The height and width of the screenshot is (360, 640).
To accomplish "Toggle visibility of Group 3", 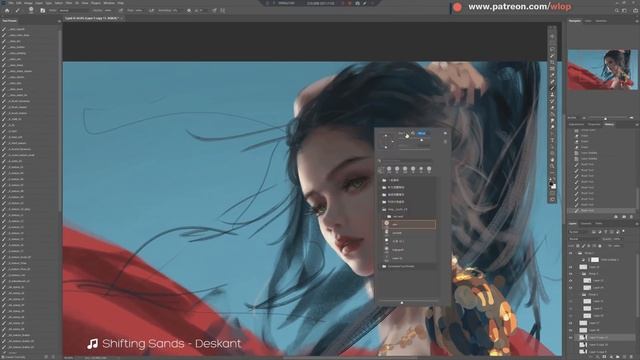I will [571, 273].
